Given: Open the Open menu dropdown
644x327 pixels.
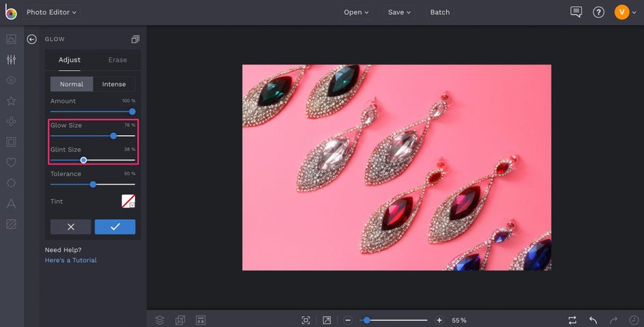Looking at the screenshot, I should pos(356,12).
